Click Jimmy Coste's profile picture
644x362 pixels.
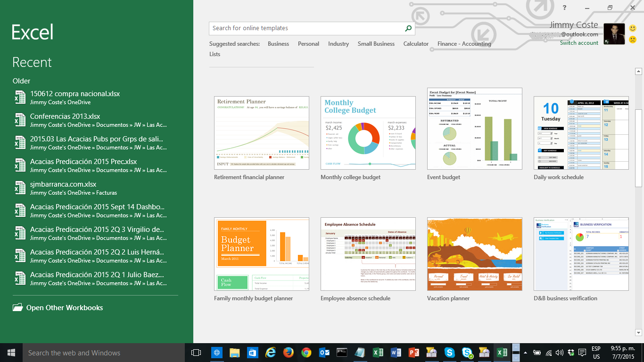[x=614, y=34]
